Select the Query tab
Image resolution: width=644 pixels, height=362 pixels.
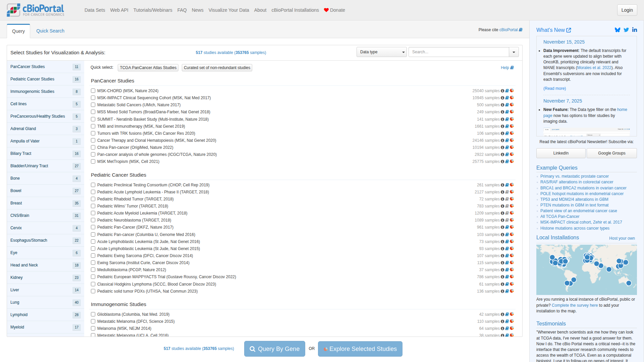(x=18, y=31)
